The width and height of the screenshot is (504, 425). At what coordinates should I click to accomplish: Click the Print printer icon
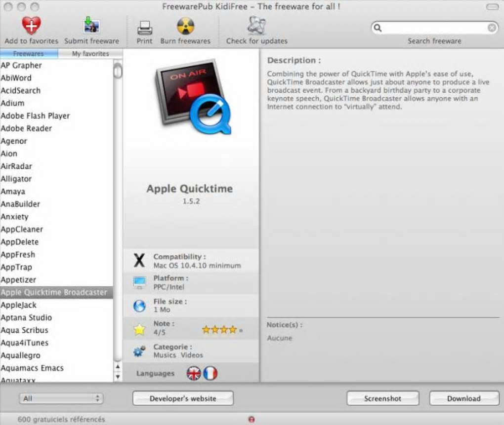(x=145, y=28)
